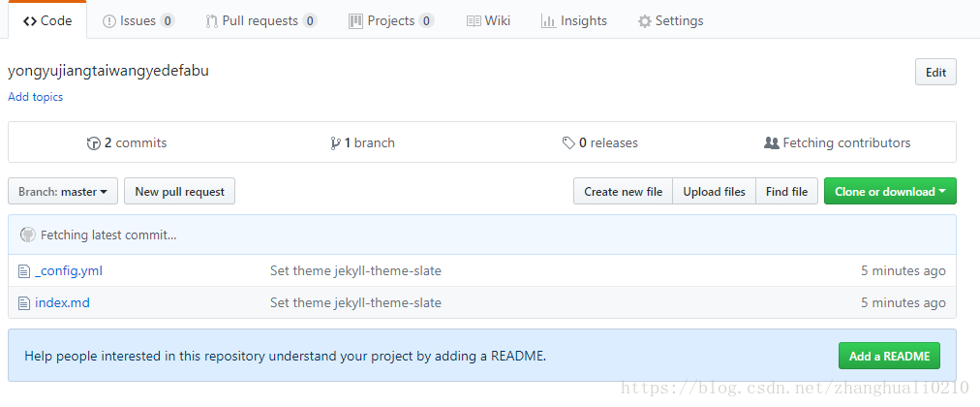The image size is (980, 407).
Task: Click 5 minutes ago in _config.yml row
Action: (903, 270)
